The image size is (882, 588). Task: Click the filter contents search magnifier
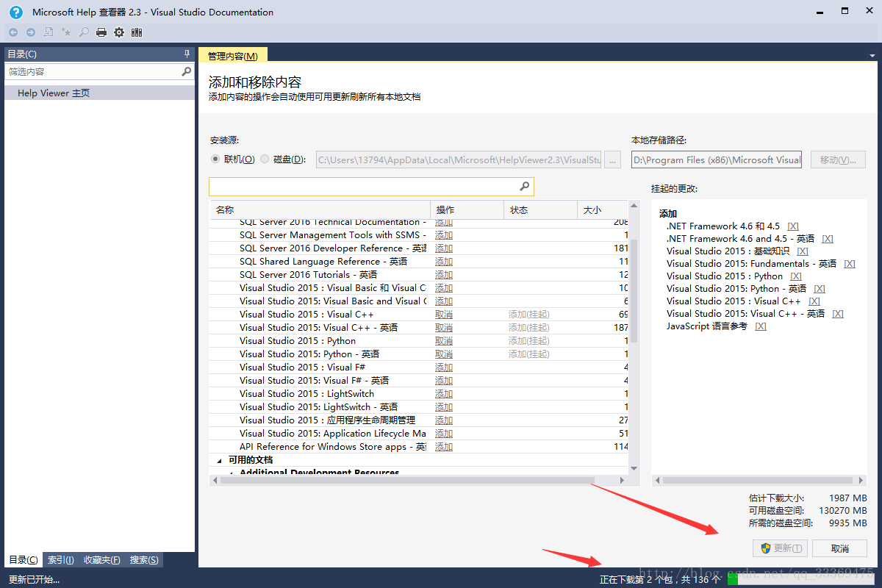186,72
